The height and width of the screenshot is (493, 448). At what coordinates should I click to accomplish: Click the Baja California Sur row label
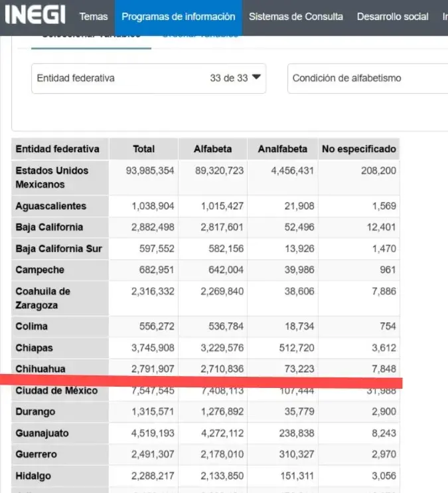(58, 248)
